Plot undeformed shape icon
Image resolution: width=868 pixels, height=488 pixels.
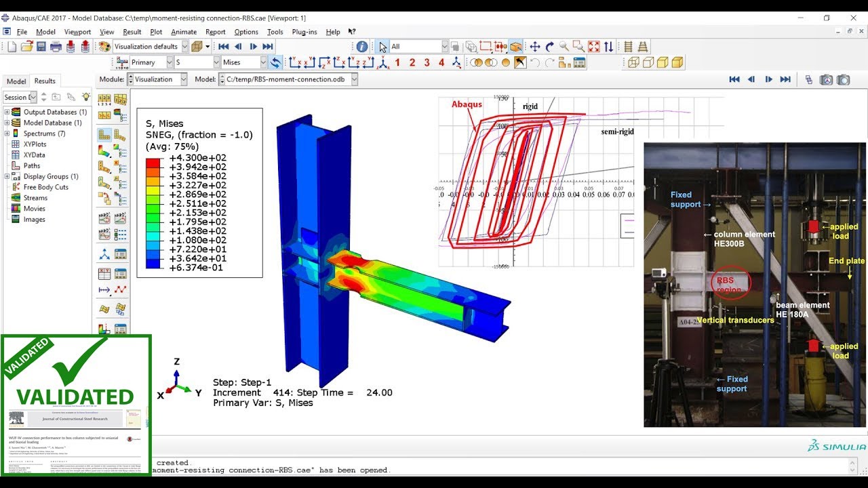[x=104, y=134]
